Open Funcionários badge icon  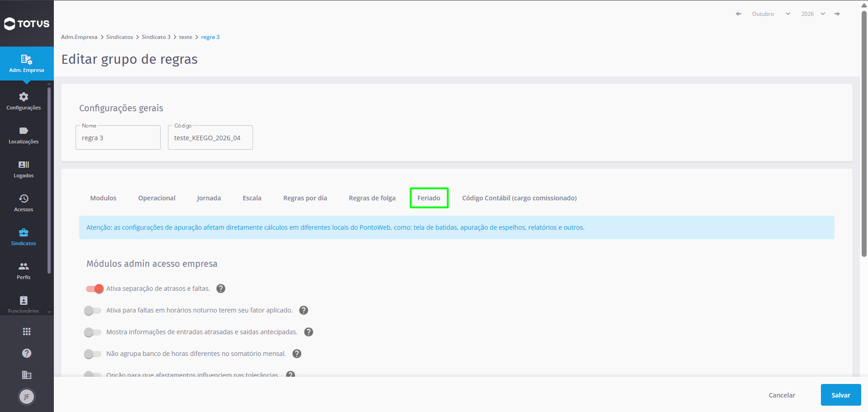pos(24,300)
